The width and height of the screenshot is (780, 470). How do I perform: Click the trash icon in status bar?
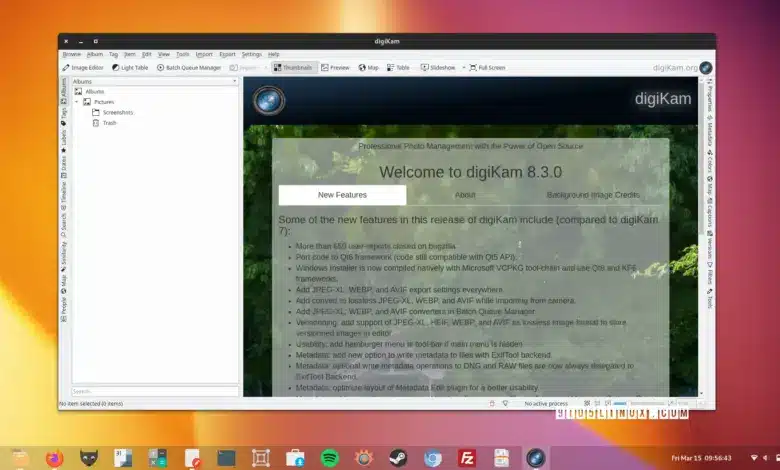(492, 403)
